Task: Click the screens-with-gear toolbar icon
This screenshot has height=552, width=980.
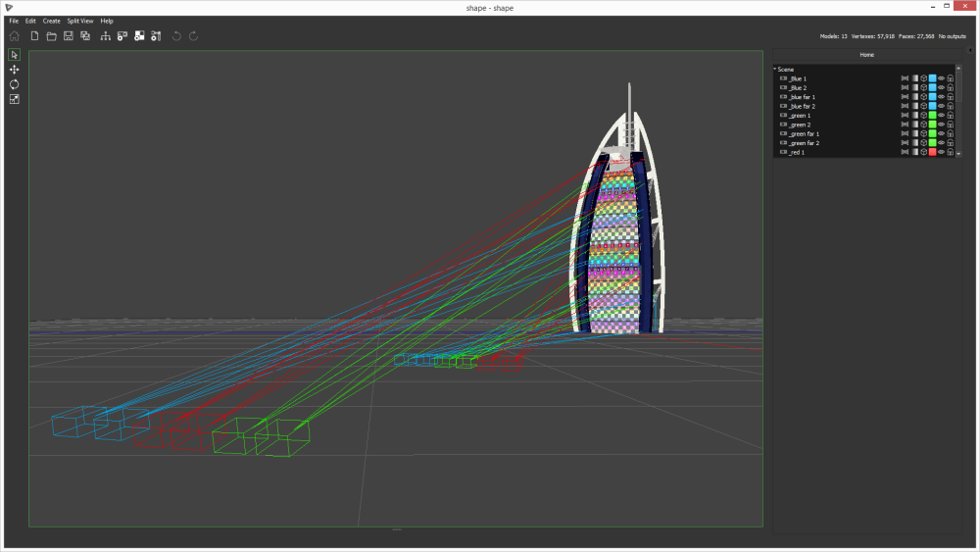Action: point(122,36)
